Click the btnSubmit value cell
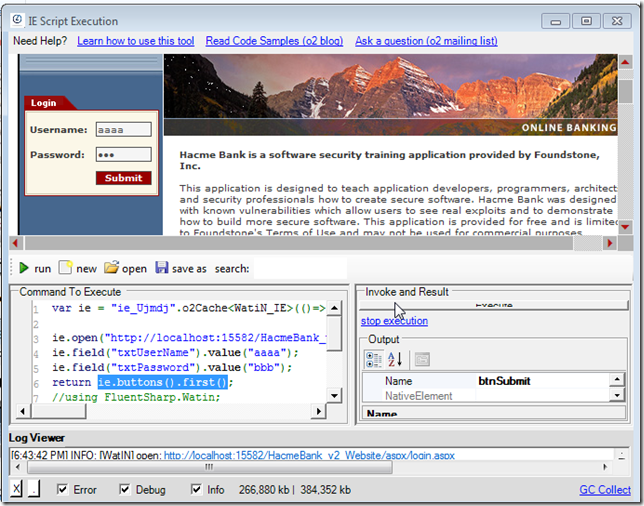Image resolution: width=644 pixels, height=506 pixels. 543,381
